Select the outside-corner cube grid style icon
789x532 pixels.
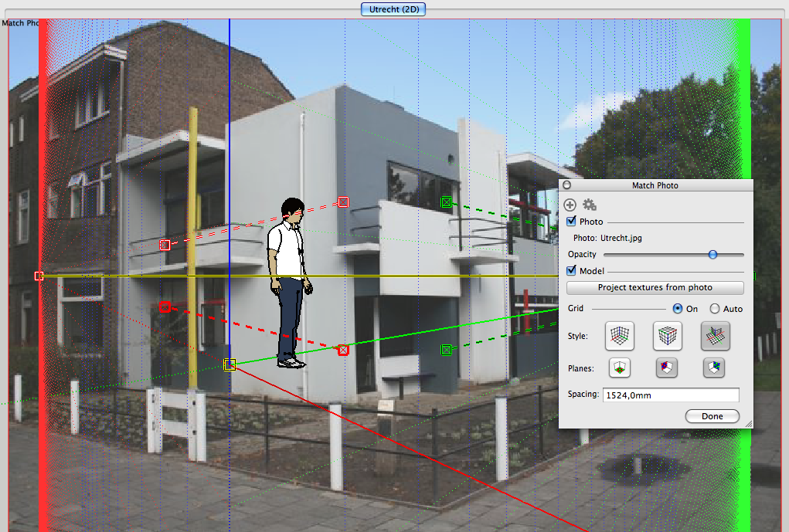[x=667, y=336]
